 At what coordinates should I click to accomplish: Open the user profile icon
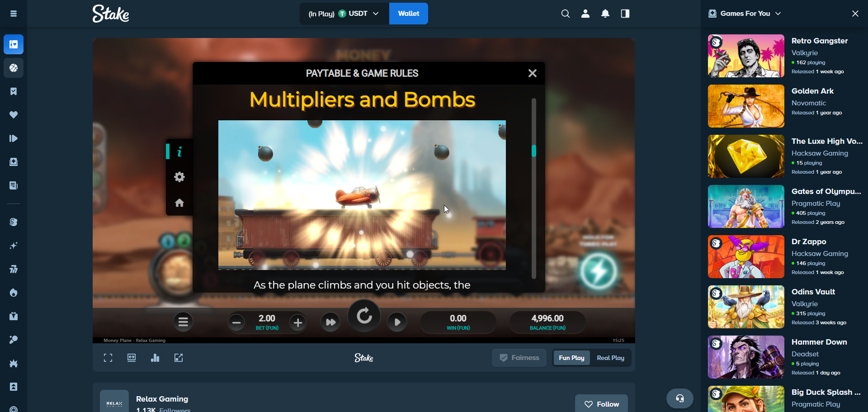[585, 14]
